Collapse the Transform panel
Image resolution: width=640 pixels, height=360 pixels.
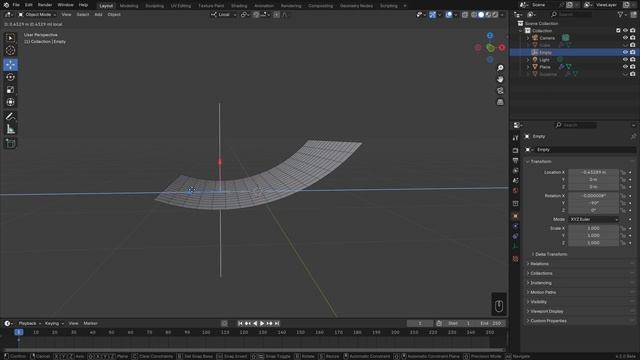[x=541, y=162]
